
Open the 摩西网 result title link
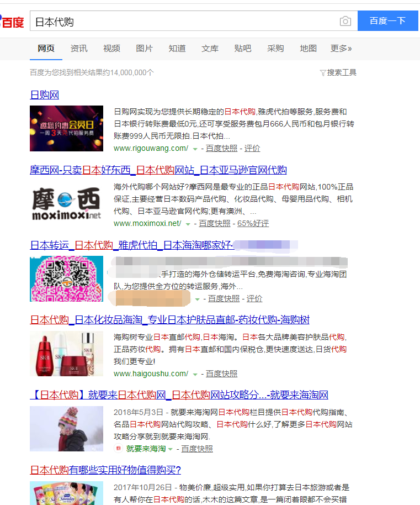(158, 170)
